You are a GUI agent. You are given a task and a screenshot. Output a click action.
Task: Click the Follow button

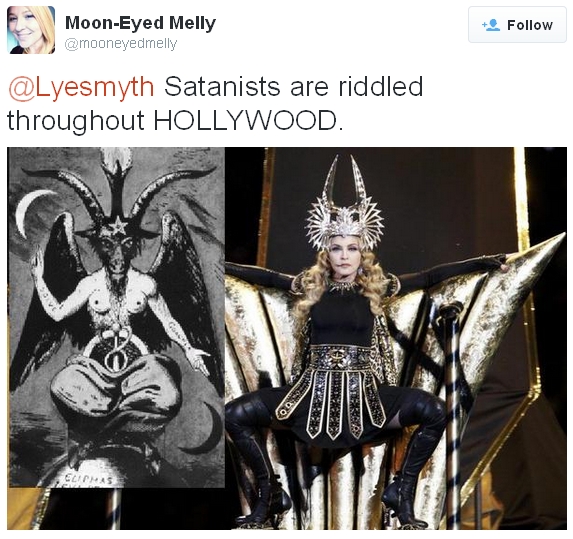[x=517, y=25]
